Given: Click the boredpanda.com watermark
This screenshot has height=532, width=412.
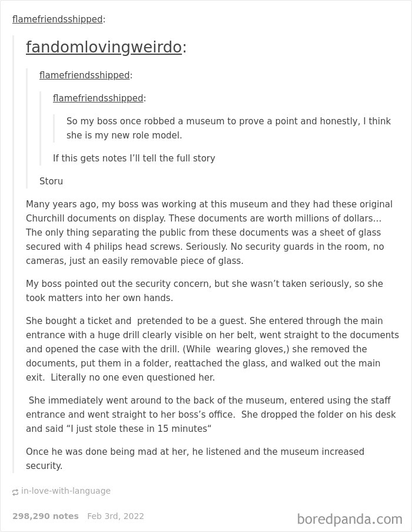Looking at the screenshot, I should [350, 519].
